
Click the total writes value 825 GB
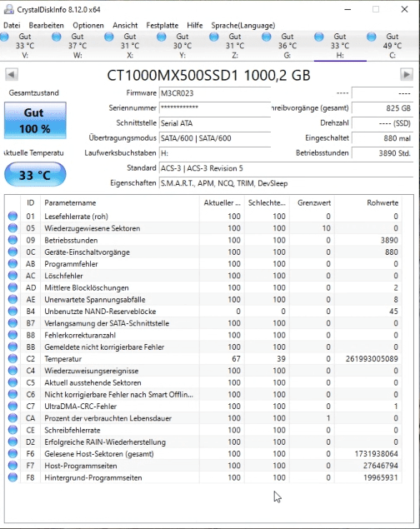point(382,108)
